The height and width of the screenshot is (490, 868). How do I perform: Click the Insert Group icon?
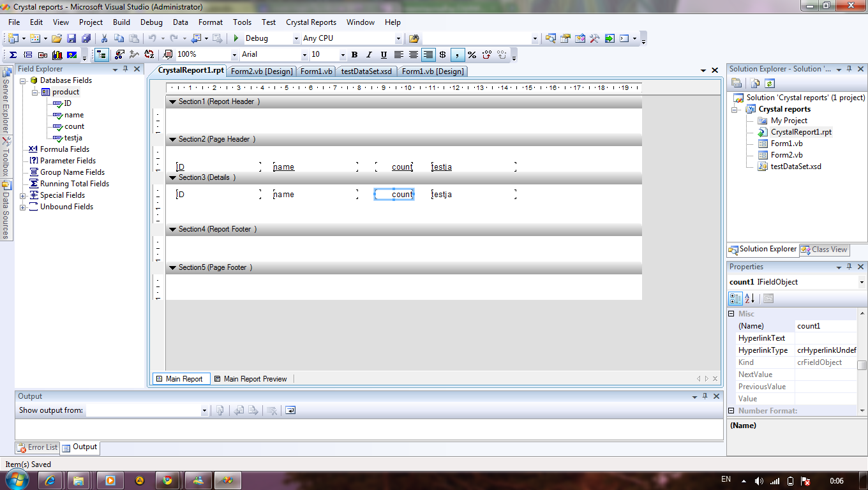tap(27, 55)
